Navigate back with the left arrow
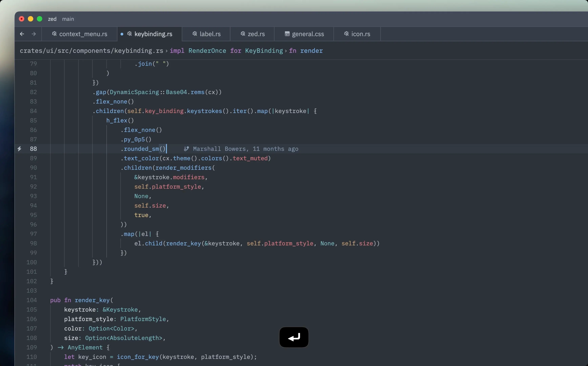The image size is (588, 366). point(22,34)
